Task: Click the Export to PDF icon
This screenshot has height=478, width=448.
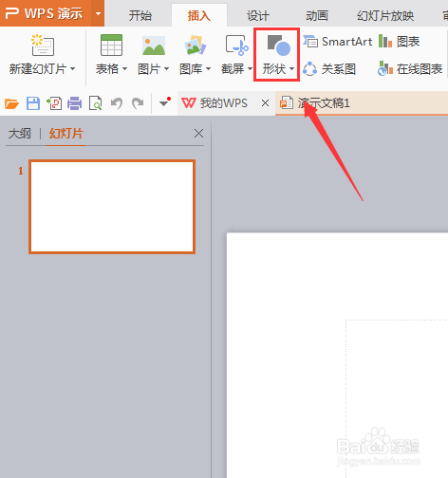Action: (x=54, y=103)
